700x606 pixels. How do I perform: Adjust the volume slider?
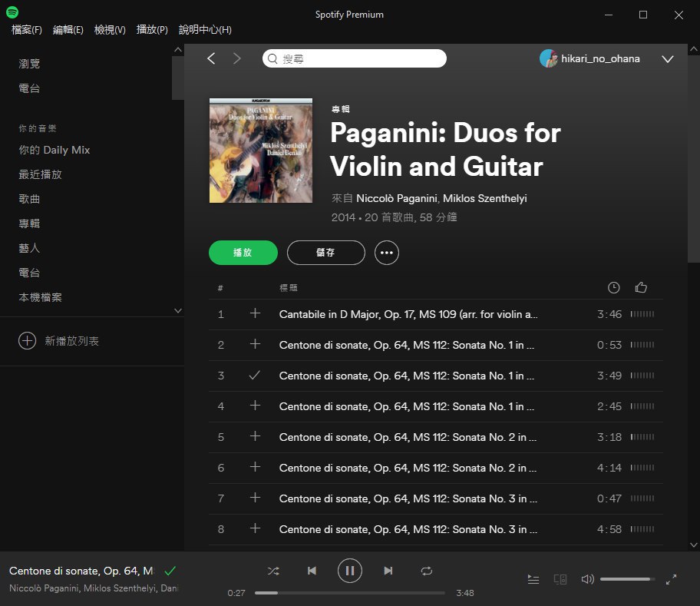pos(626,579)
